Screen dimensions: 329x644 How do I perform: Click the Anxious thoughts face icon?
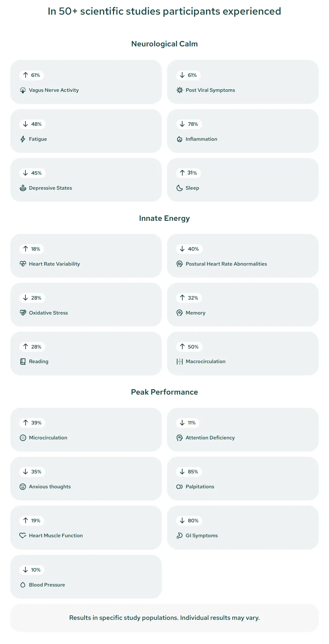(23, 487)
